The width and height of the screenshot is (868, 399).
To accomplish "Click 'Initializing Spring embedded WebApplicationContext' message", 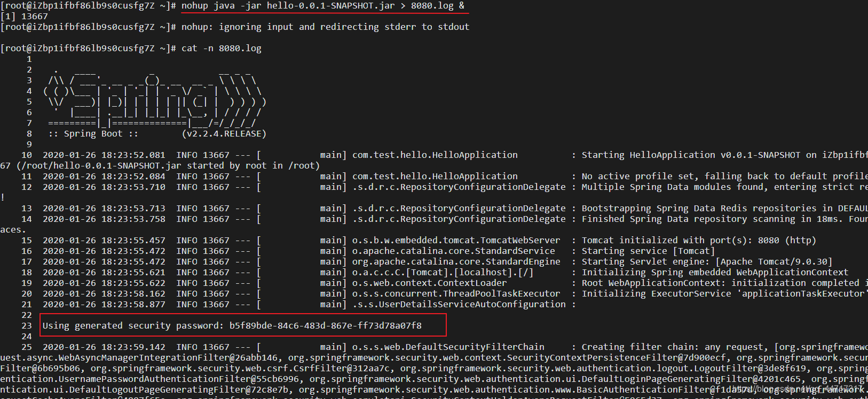I will [715, 272].
